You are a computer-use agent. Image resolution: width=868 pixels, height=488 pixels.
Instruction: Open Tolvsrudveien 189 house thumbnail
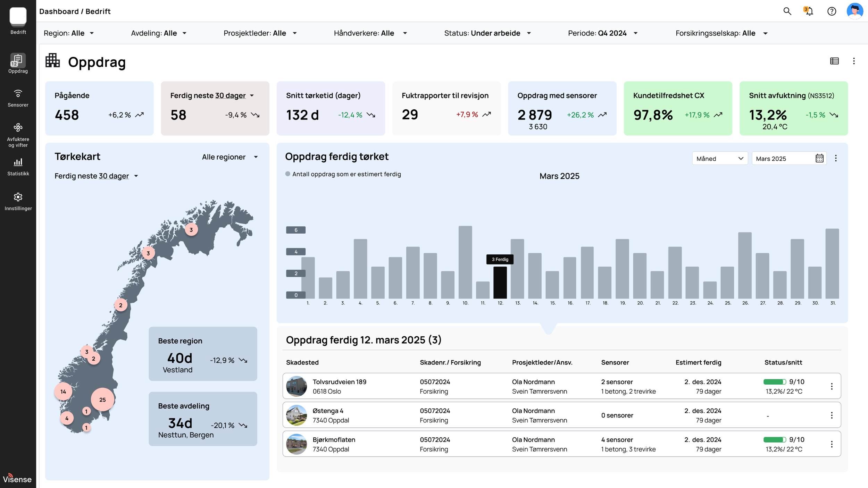tap(297, 386)
